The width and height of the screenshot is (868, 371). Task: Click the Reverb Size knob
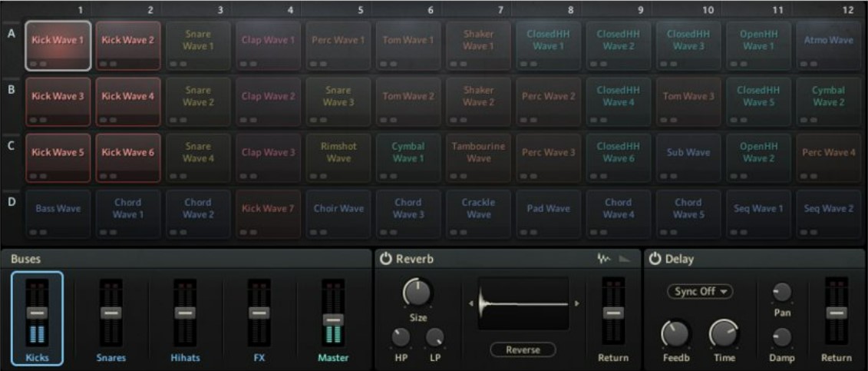point(417,293)
